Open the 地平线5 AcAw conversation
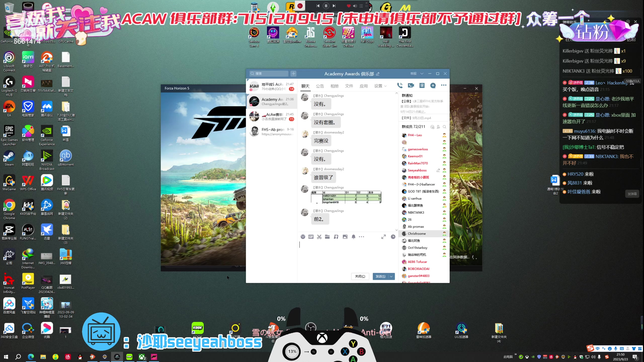Screen dimensions: 644x362 [x=272, y=86]
